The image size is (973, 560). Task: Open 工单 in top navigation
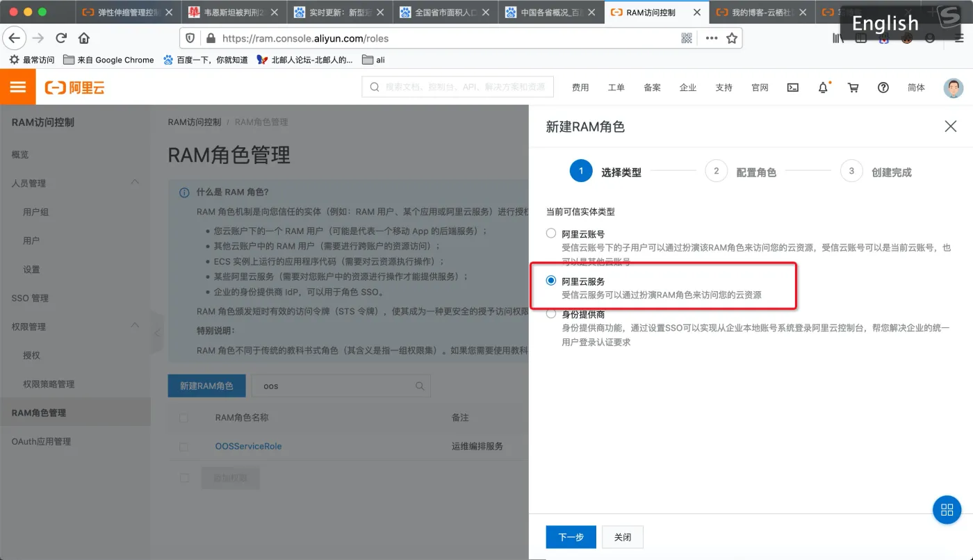(616, 88)
